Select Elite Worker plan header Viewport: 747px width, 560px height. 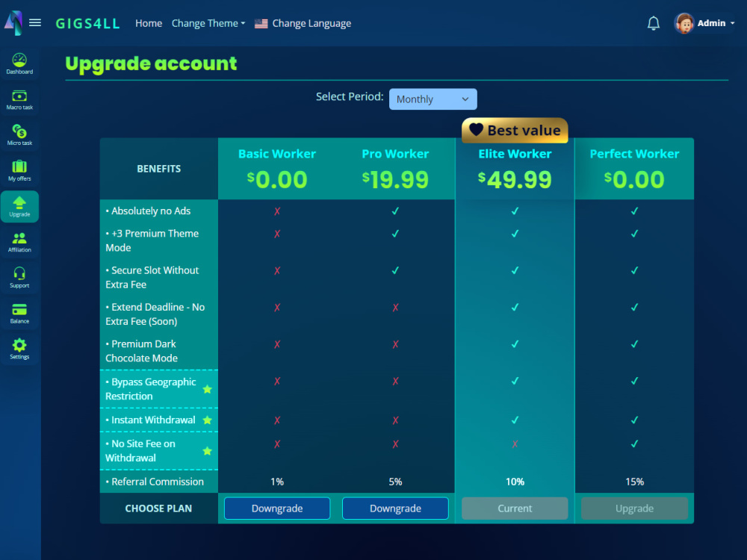[x=515, y=154]
